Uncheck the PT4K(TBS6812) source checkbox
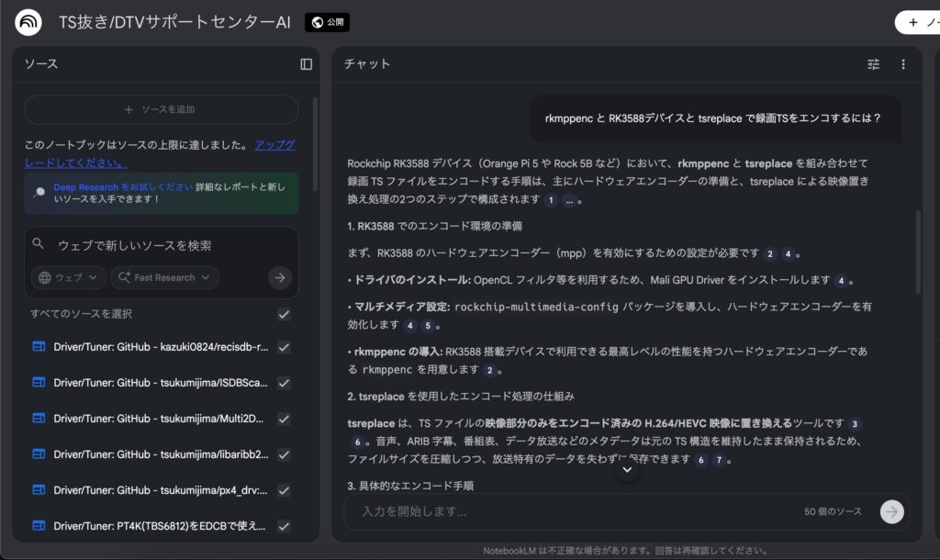This screenshot has width=940, height=560. 285,526
